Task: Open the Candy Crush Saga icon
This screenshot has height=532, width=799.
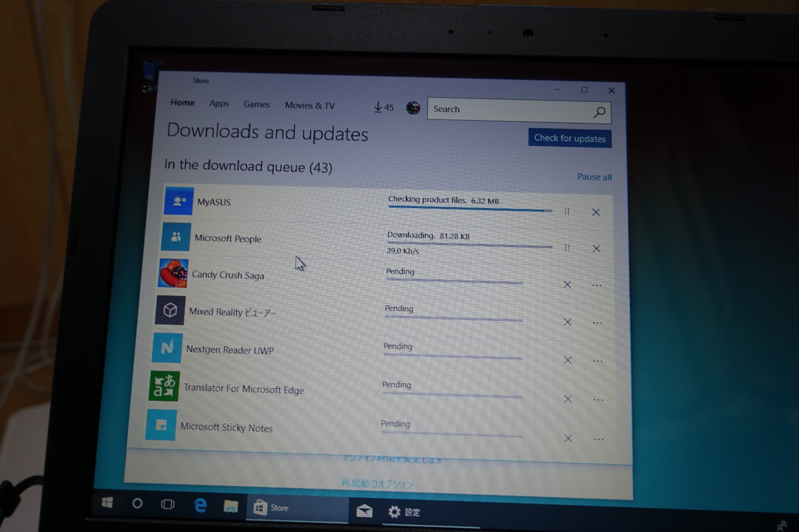Action: point(173,273)
